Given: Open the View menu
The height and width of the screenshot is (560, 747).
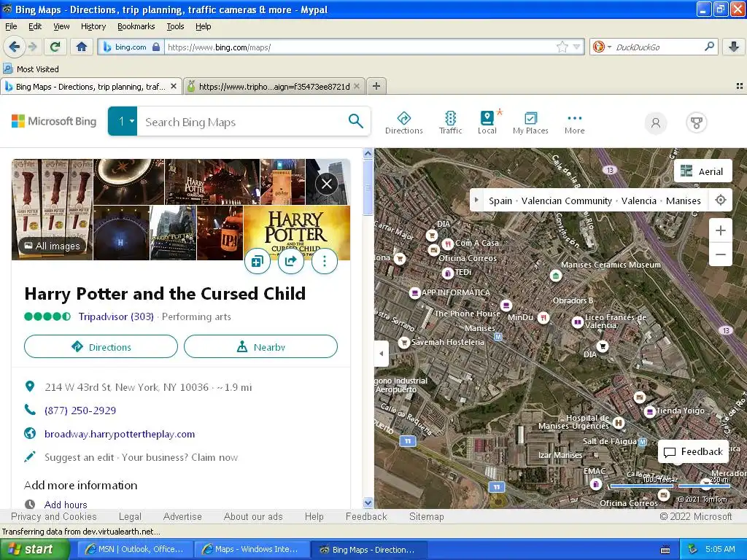Looking at the screenshot, I should 61,26.
